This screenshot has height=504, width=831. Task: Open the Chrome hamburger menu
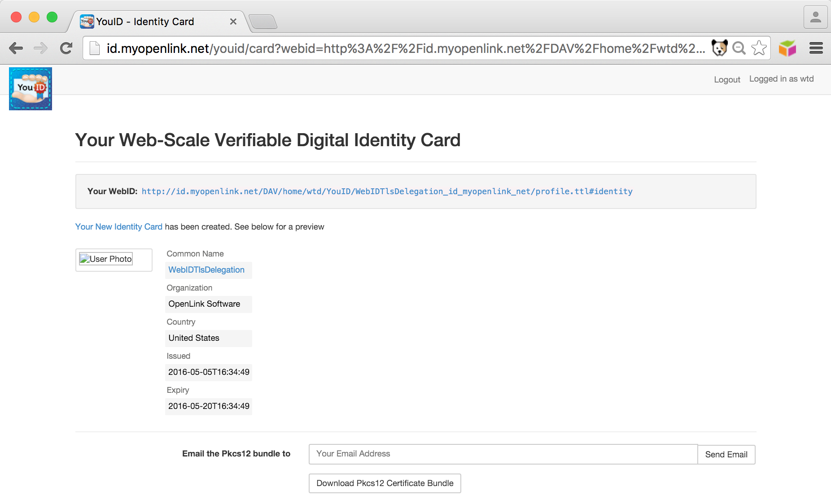point(816,48)
